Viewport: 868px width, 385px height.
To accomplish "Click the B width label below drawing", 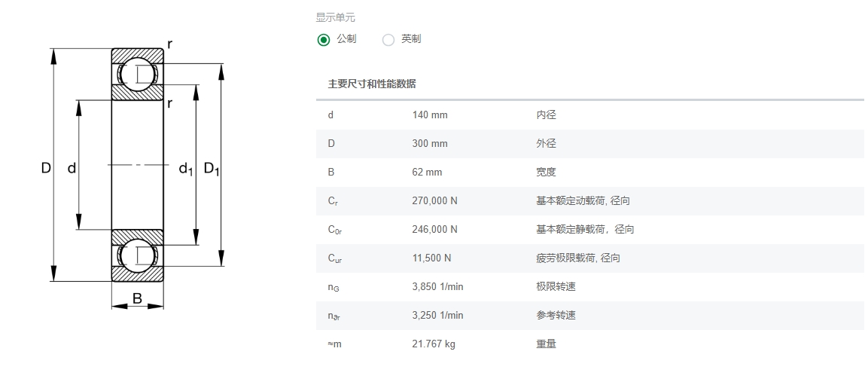I will (x=137, y=299).
